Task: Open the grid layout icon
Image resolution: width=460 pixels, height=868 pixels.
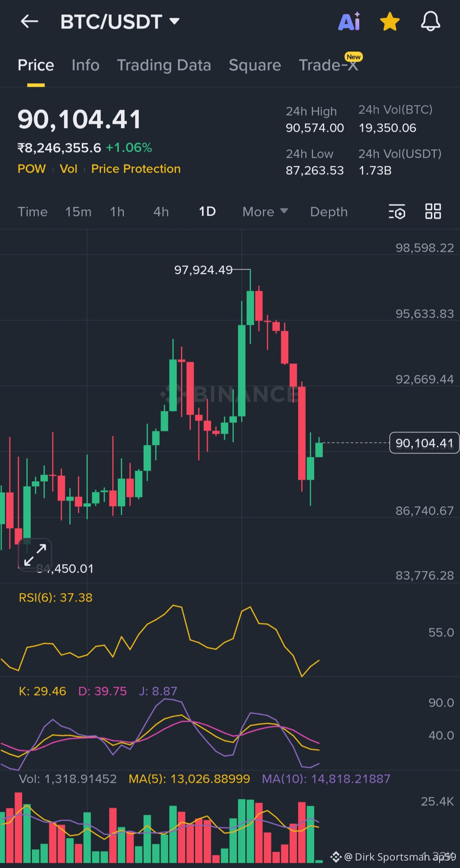Action: [433, 211]
